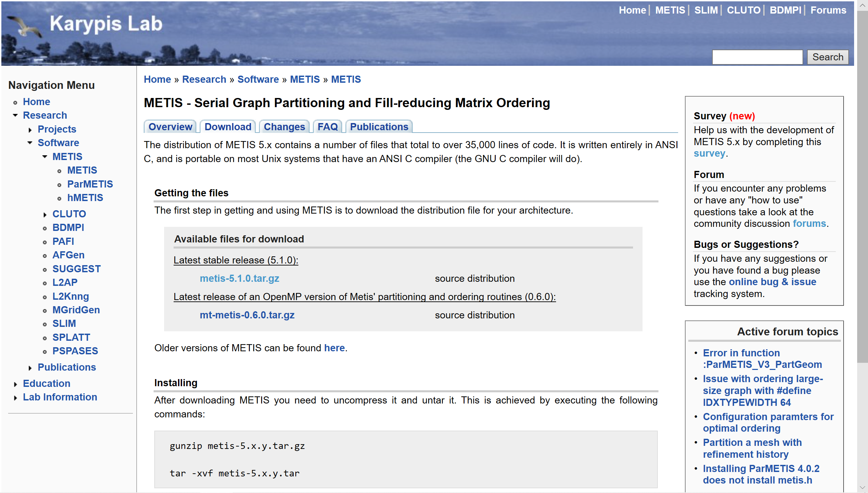Click the vertical scrollbar thumb
The width and height of the screenshot is (868, 493).
tap(863, 186)
